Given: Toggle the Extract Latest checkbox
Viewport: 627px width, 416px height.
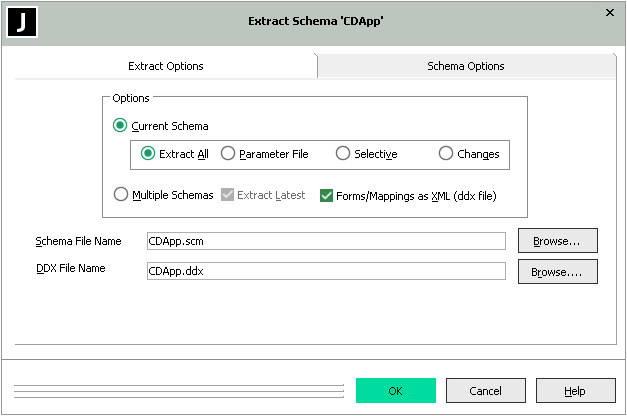Looking at the screenshot, I should (227, 195).
